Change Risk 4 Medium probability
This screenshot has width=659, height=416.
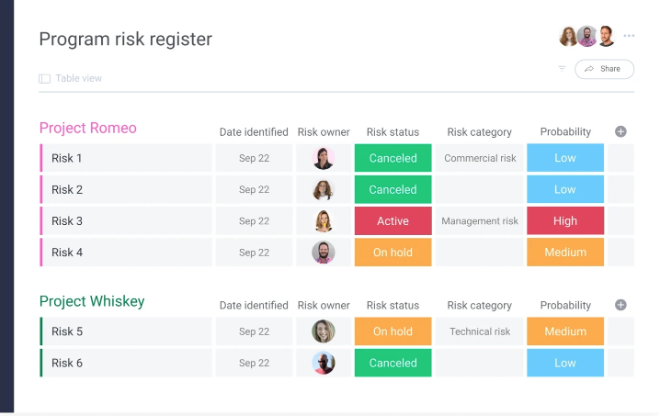pyautogui.click(x=565, y=252)
